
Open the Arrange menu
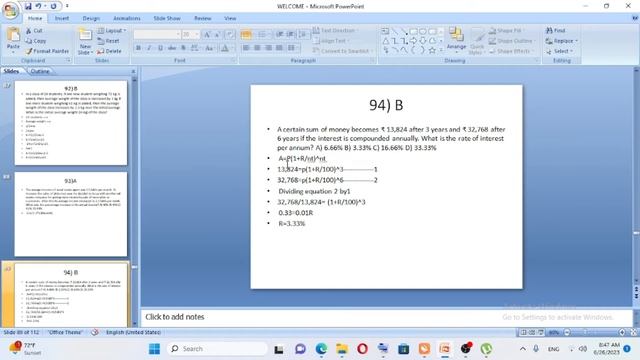point(456,39)
